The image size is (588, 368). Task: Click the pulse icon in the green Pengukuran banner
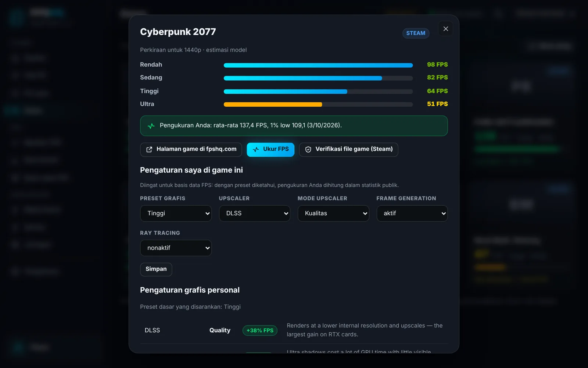(151, 126)
